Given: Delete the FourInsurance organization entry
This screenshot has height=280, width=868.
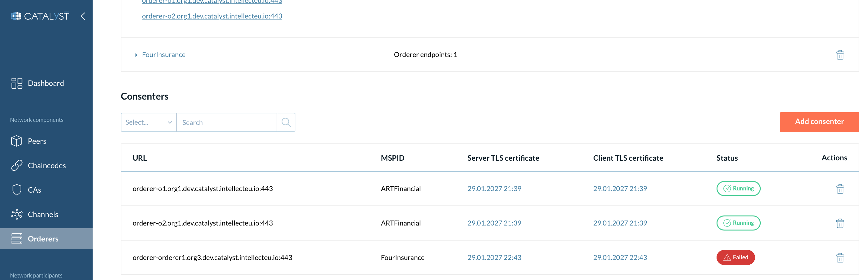Looking at the screenshot, I should (840, 54).
